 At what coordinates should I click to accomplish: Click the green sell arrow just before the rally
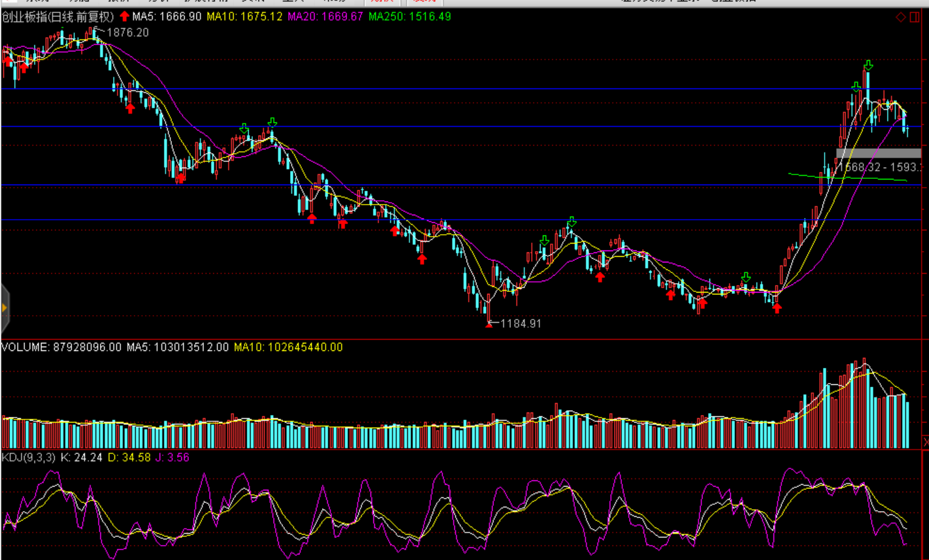(x=746, y=277)
